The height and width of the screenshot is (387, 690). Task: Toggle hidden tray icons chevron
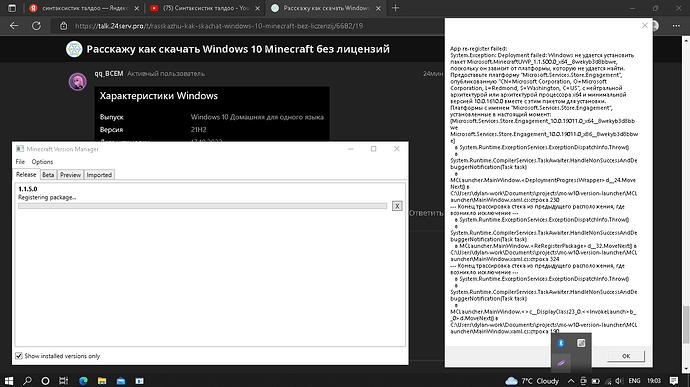click(571, 381)
